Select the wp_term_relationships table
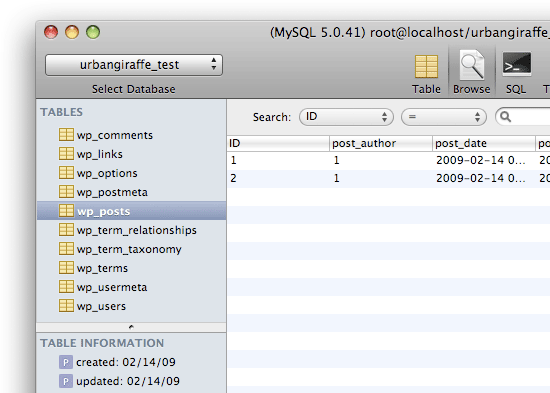Image resolution: width=550 pixels, height=393 pixels. (x=132, y=230)
